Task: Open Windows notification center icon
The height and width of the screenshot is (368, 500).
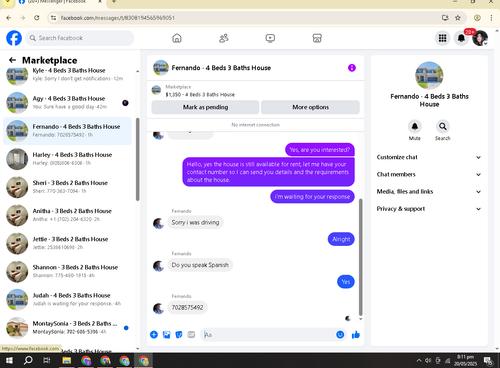Action: [488, 361]
